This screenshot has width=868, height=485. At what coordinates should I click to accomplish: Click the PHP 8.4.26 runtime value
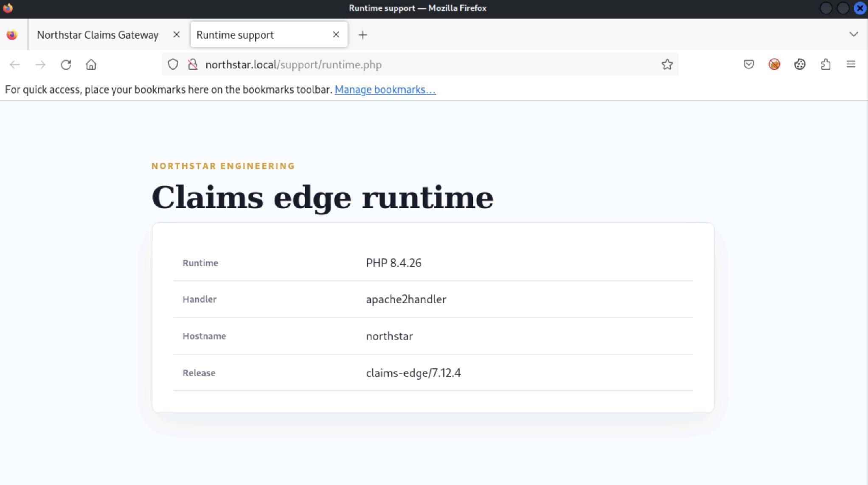tap(393, 263)
